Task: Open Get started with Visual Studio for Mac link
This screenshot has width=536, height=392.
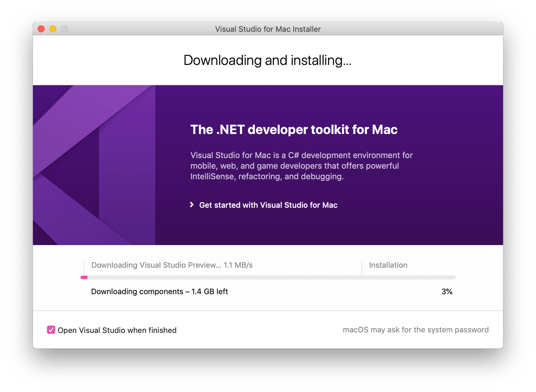Action: (268, 205)
